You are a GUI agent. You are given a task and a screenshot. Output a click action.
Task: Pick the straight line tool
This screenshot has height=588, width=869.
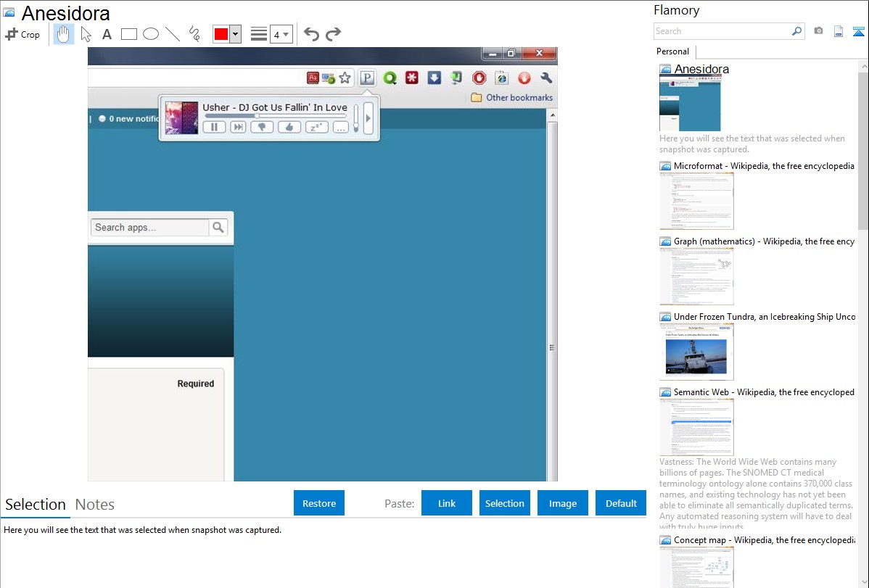173,34
